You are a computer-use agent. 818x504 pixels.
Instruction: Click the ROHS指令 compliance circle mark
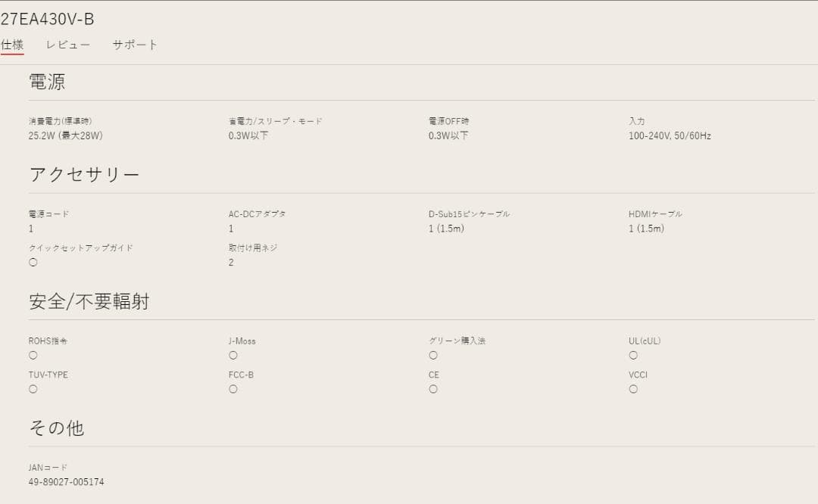[x=33, y=355]
